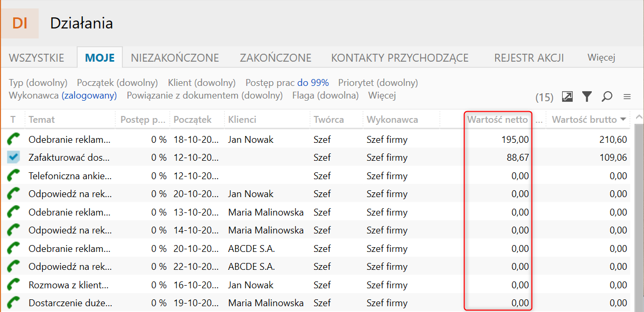Click the phone icon for Dostarczenie row
This screenshot has height=312, width=644.
pyautogui.click(x=14, y=303)
